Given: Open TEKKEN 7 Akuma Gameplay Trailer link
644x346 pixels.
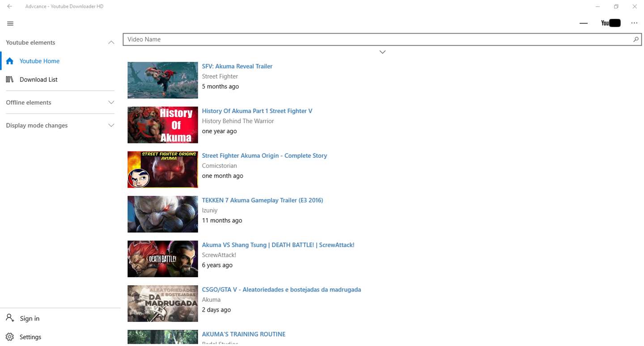Looking at the screenshot, I should [263, 200].
